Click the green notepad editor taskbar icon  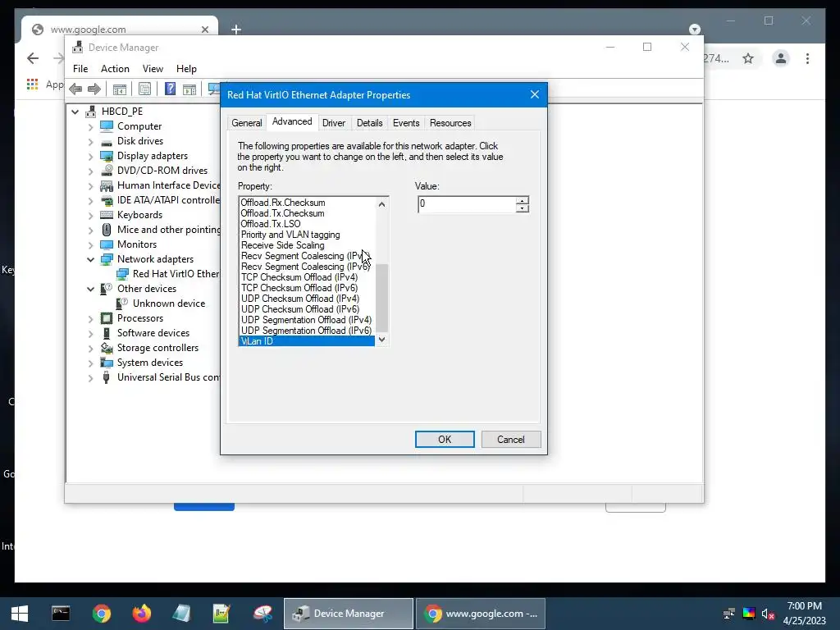[221, 614]
